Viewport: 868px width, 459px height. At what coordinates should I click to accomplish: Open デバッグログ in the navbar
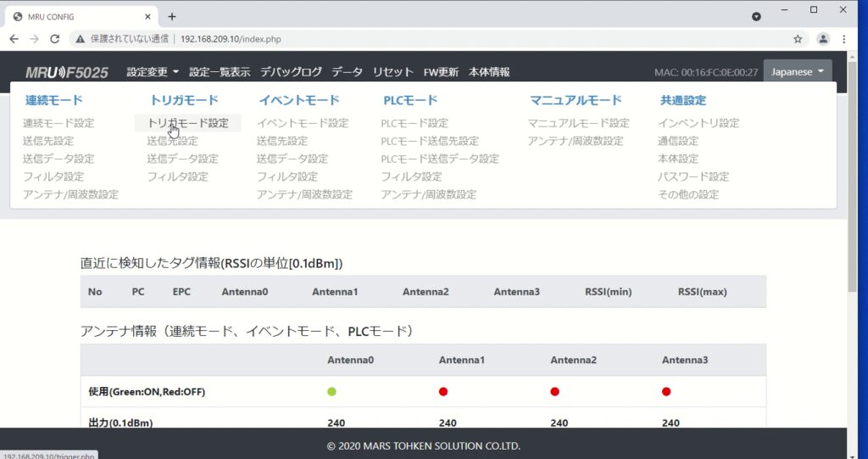(291, 71)
